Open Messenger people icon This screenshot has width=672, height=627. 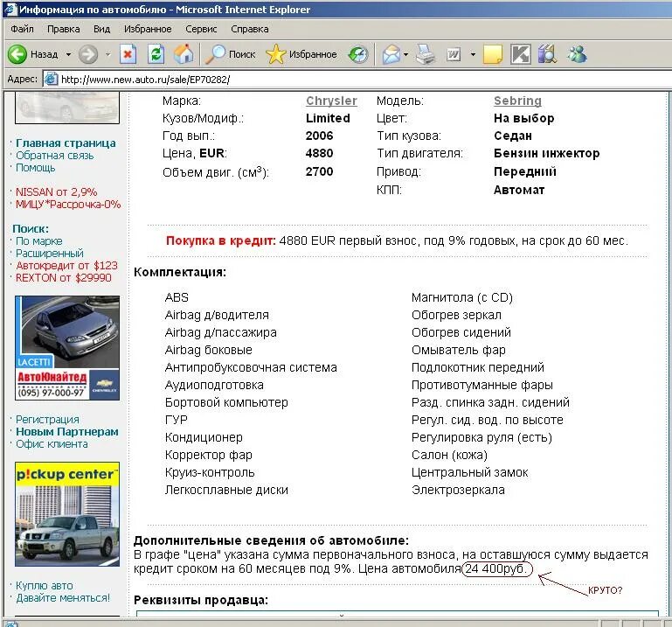pyautogui.click(x=578, y=54)
